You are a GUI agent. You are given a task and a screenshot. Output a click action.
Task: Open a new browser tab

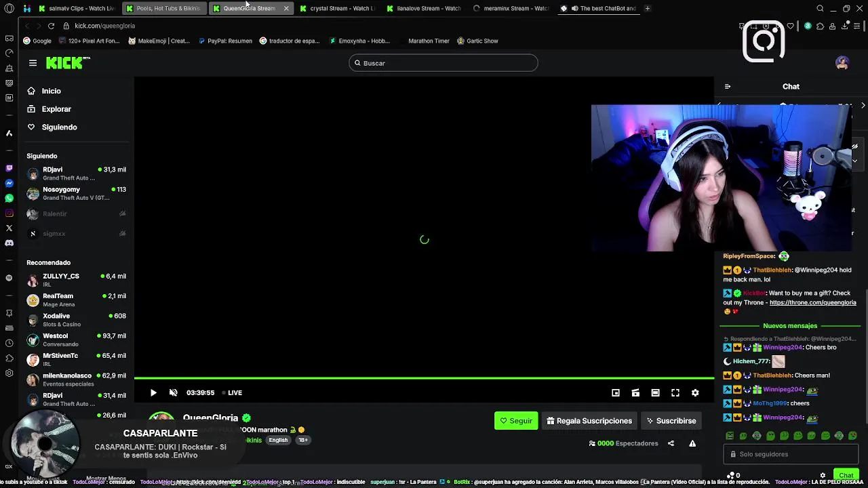(648, 8)
